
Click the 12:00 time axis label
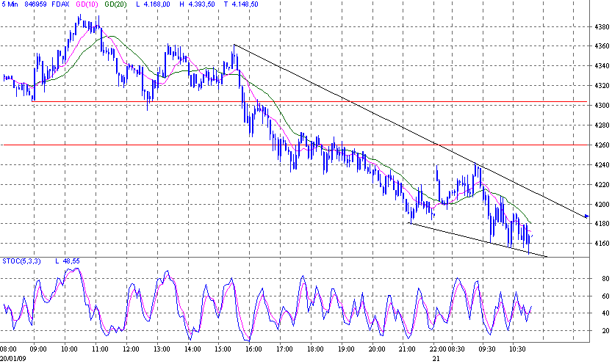click(130, 349)
